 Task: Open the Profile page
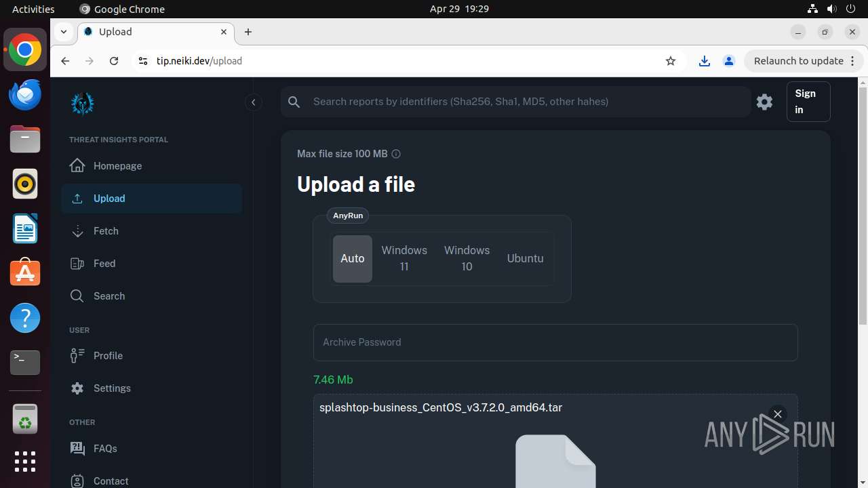tap(152, 356)
